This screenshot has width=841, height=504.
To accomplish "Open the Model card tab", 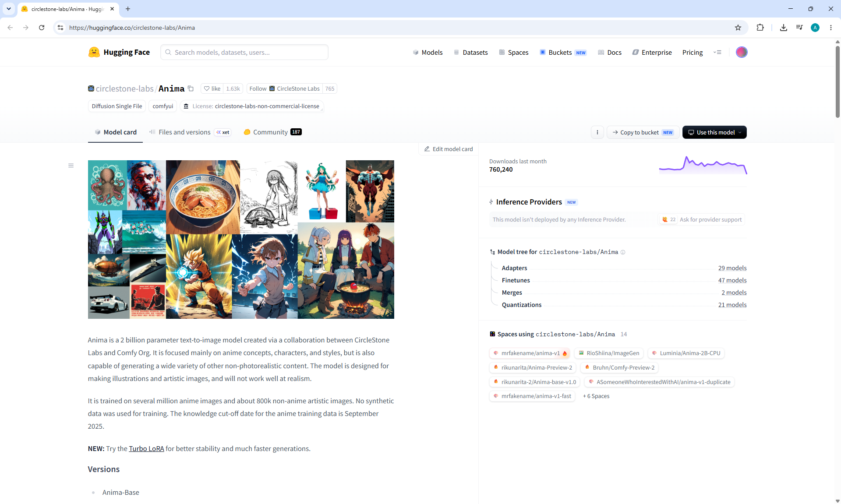I will point(116,132).
